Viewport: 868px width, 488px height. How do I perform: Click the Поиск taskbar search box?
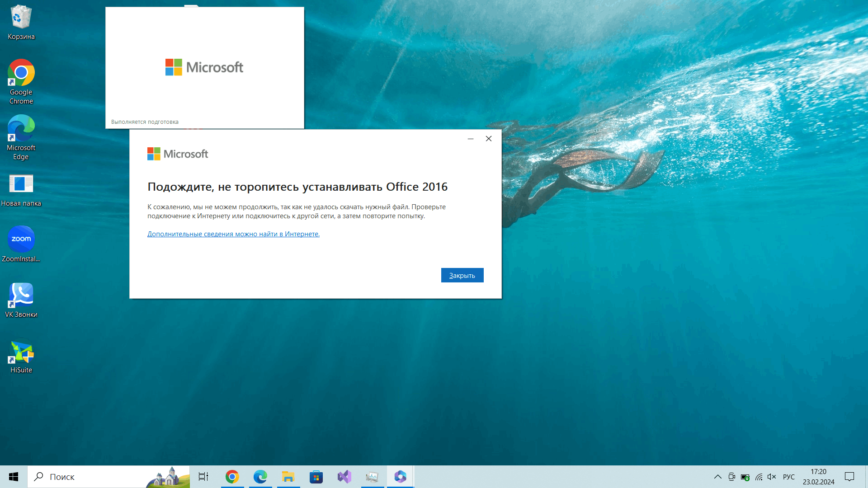108,477
